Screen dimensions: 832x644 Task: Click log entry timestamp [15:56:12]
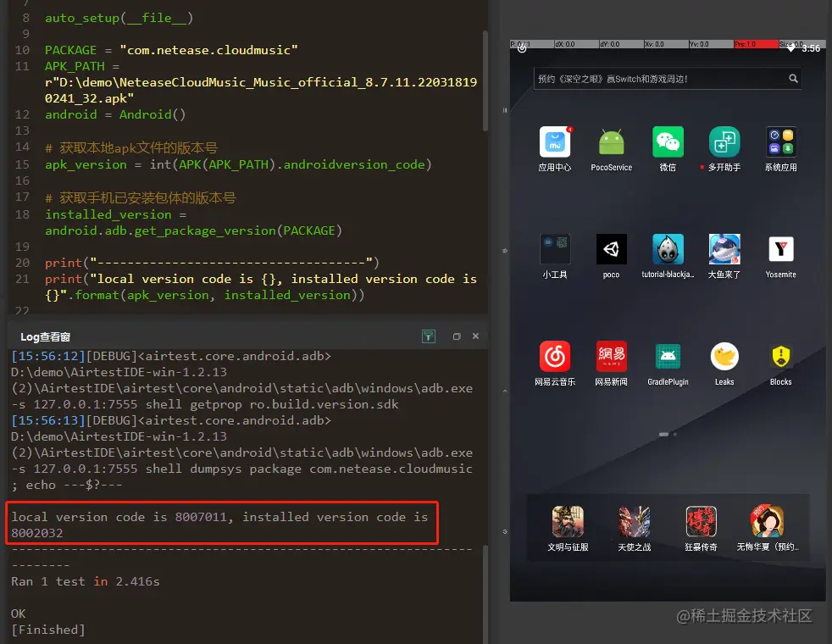pos(48,356)
